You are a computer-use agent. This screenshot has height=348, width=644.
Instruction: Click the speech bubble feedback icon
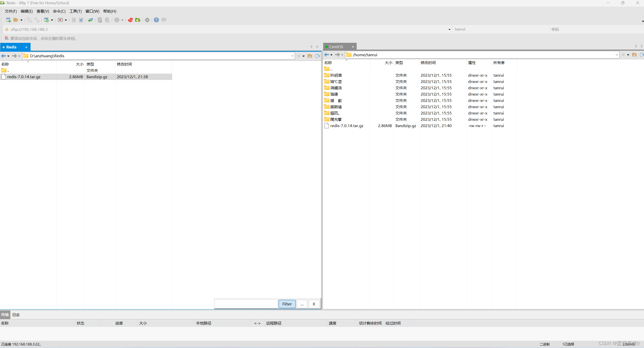coord(164,20)
